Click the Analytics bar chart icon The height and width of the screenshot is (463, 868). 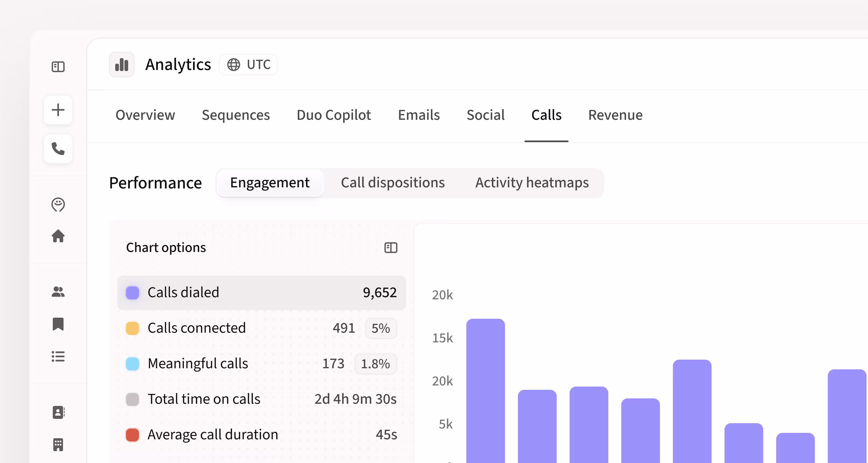[122, 64]
